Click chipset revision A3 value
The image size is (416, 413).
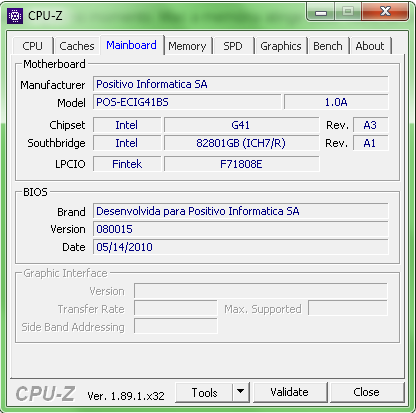pyautogui.click(x=370, y=125)
